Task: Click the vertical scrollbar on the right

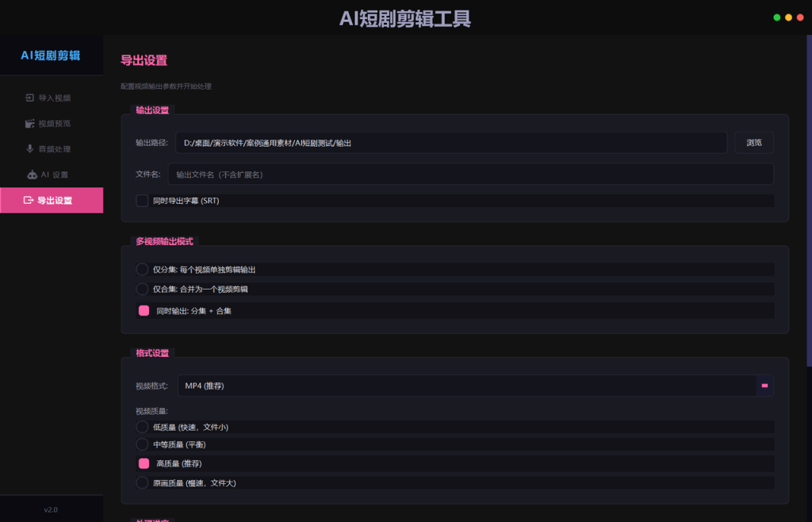Action: pos(810,201)
